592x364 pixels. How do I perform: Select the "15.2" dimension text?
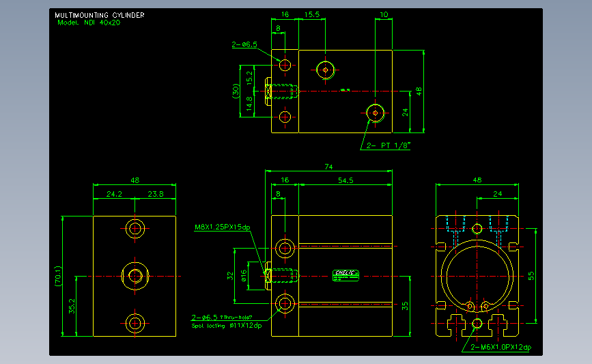pyautogui.click(x=249, y=78)
